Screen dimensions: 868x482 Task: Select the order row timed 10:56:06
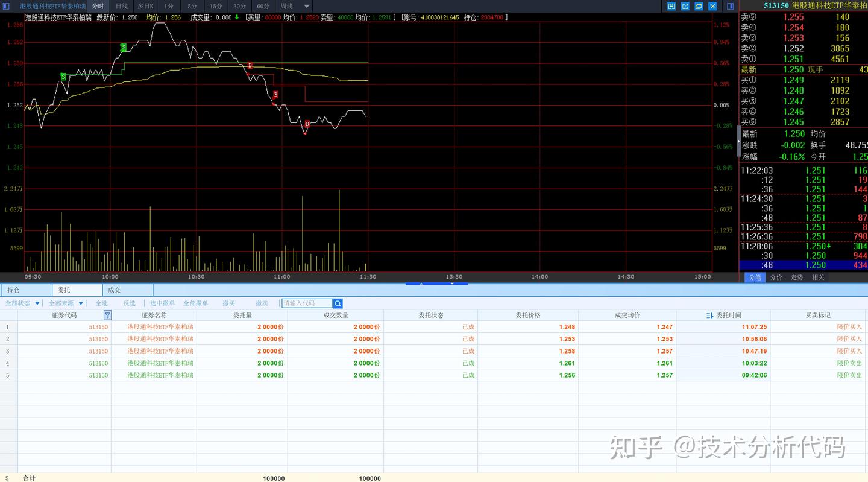tap(434, 339)
